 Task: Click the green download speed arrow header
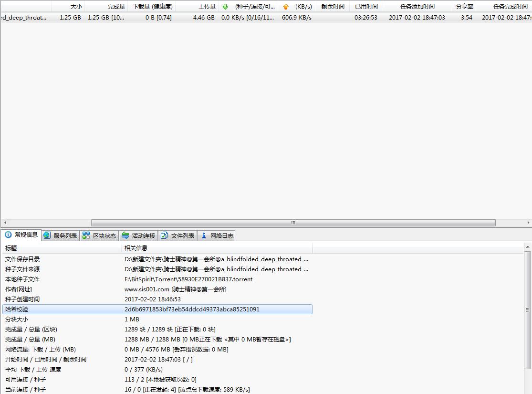225,7
